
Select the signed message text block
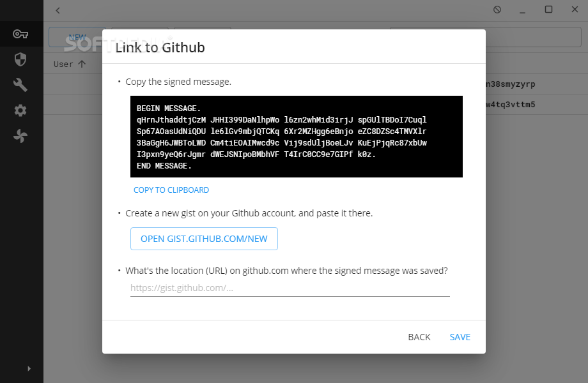pyautogui.click(x=297, y=137)
